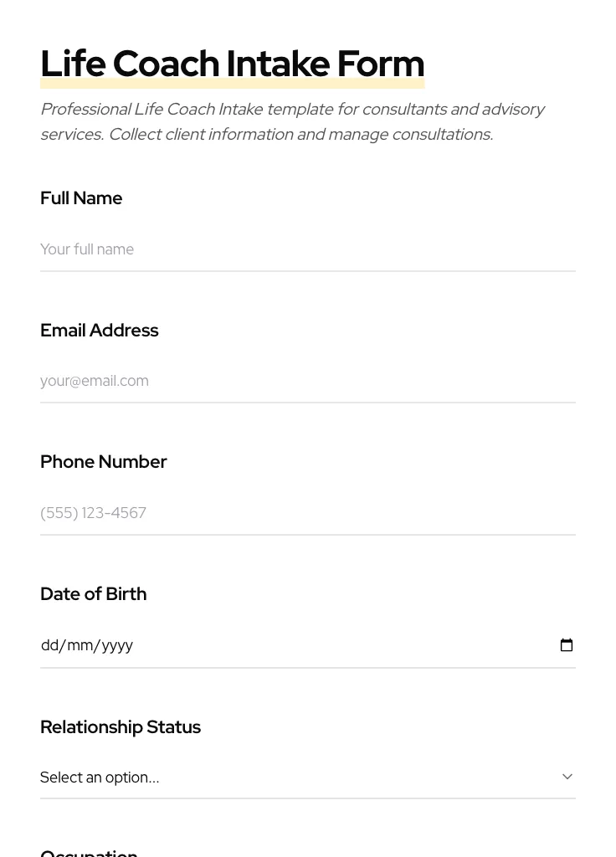Select the day (dd) date segment
Image resolution: width=616 pixels, height=857 pixels.
click(49, 645)
